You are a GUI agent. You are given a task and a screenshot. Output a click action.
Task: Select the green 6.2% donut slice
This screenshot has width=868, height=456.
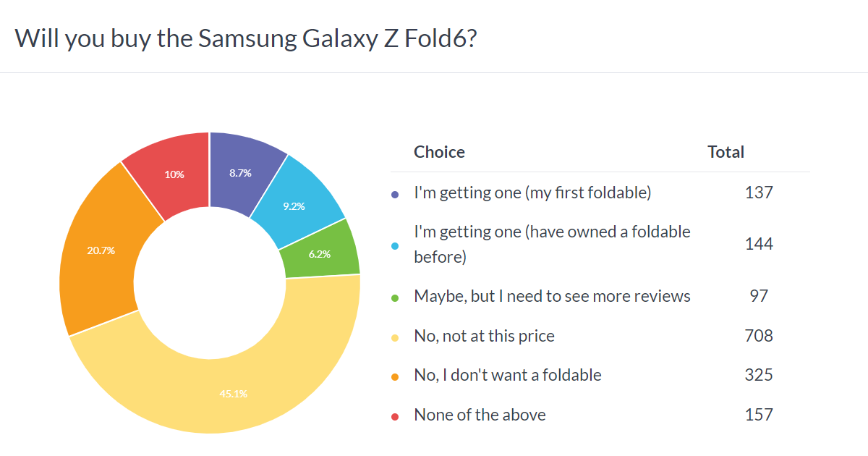319,253
